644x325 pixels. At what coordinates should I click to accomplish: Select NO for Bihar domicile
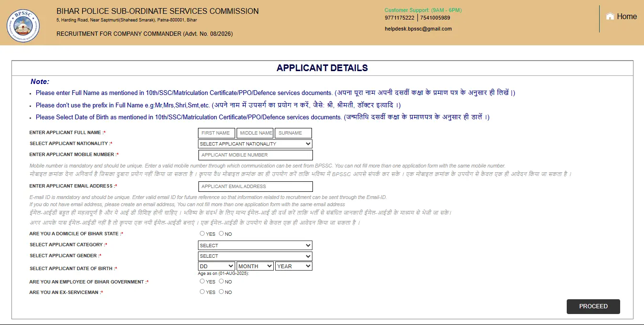(x=221, y=233)
